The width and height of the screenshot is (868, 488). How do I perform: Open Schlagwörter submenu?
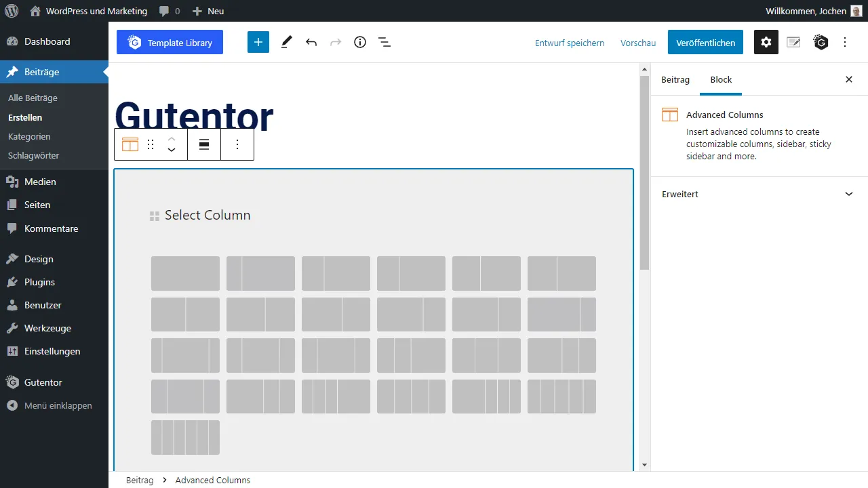point(33,155)
